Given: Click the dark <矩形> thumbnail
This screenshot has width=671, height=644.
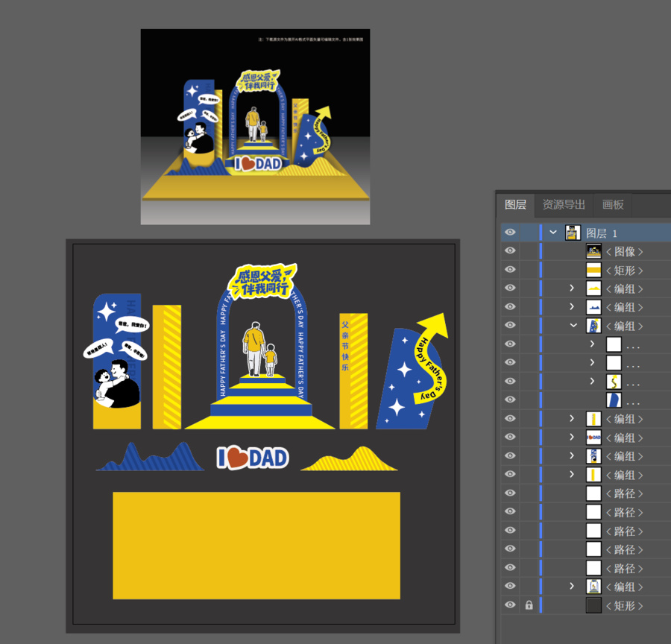Looking at the screenshot, I should [x=593, y=605].
